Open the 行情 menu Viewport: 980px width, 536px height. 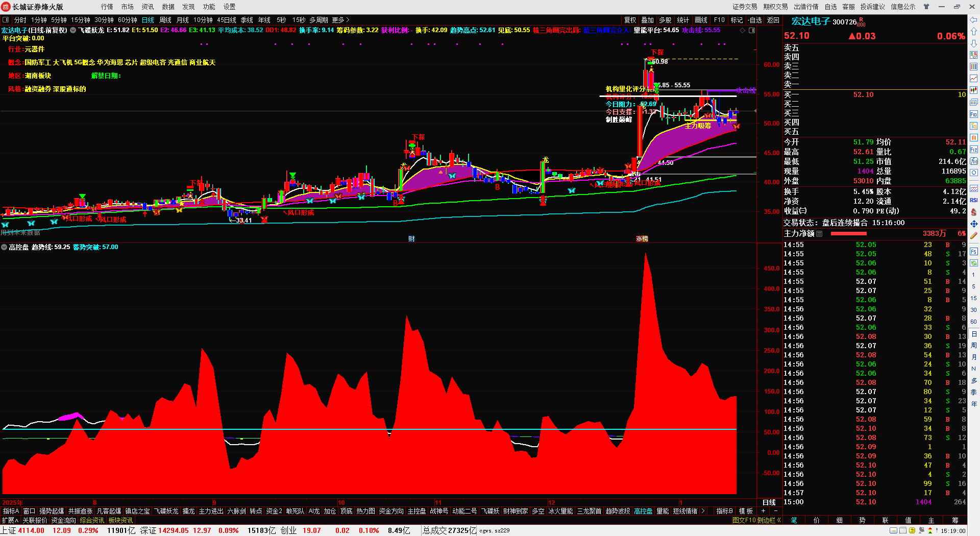click(107, 7)
